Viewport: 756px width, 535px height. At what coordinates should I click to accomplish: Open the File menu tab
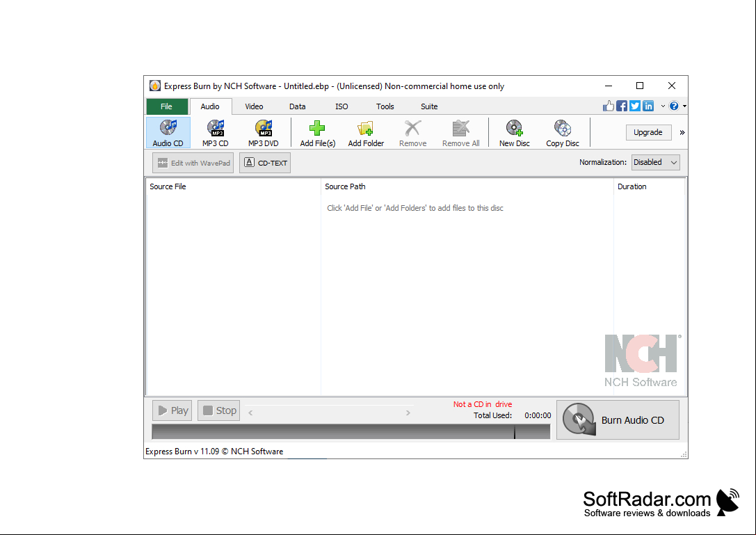click(167, 106)
